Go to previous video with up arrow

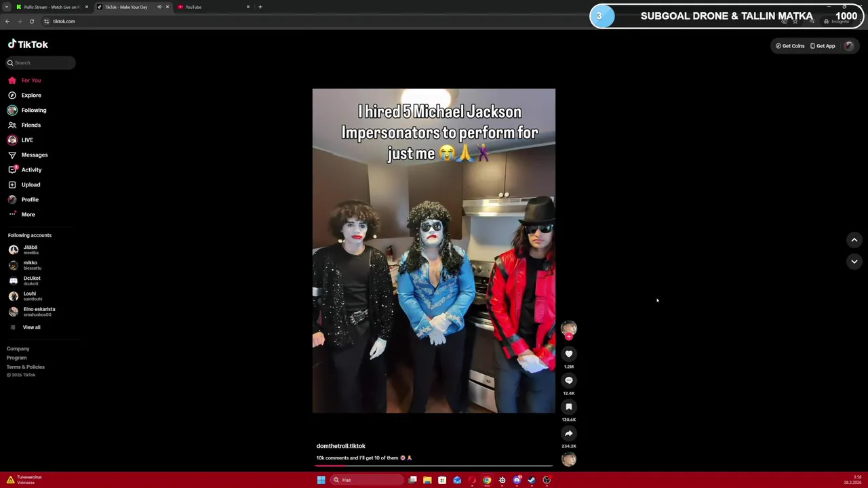click(x=854, y=240)
